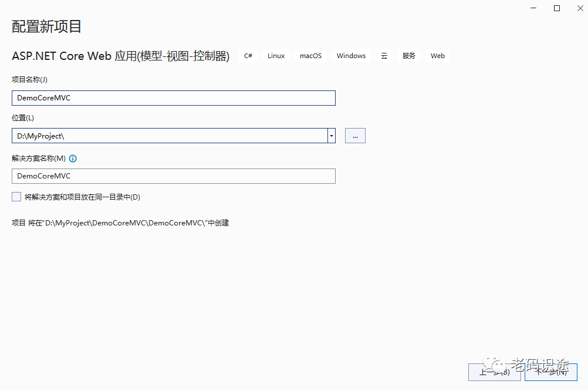This screenshot has width=588, height=391.
Task: Click the 项目名称(J) label
Action: tap(29, 80)
